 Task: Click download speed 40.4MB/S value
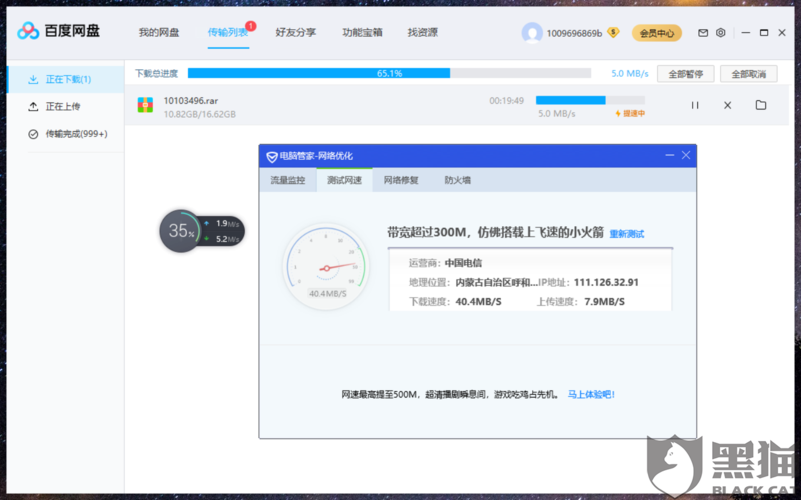pyautogui.click(x=478, y=302)
